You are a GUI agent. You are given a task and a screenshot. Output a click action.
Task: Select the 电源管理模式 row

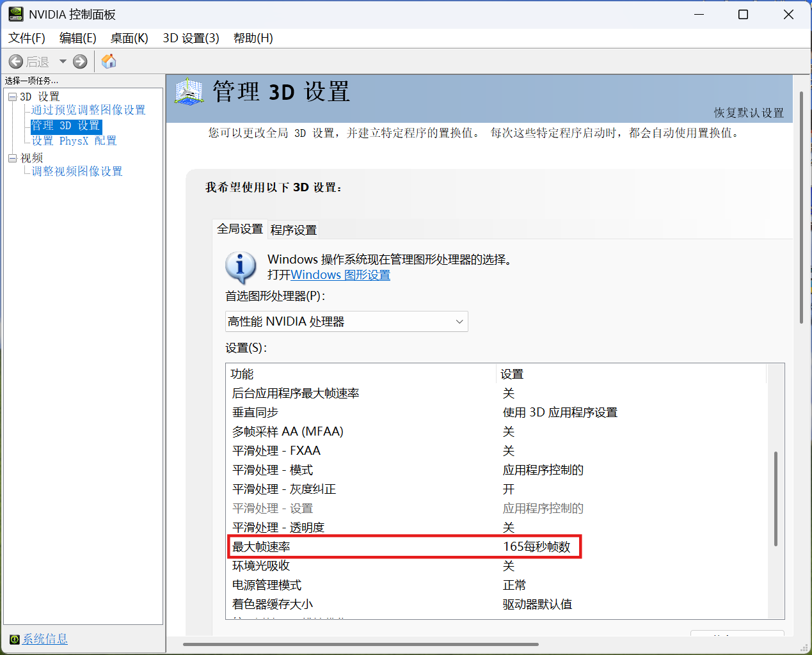[x=496, y=585]
